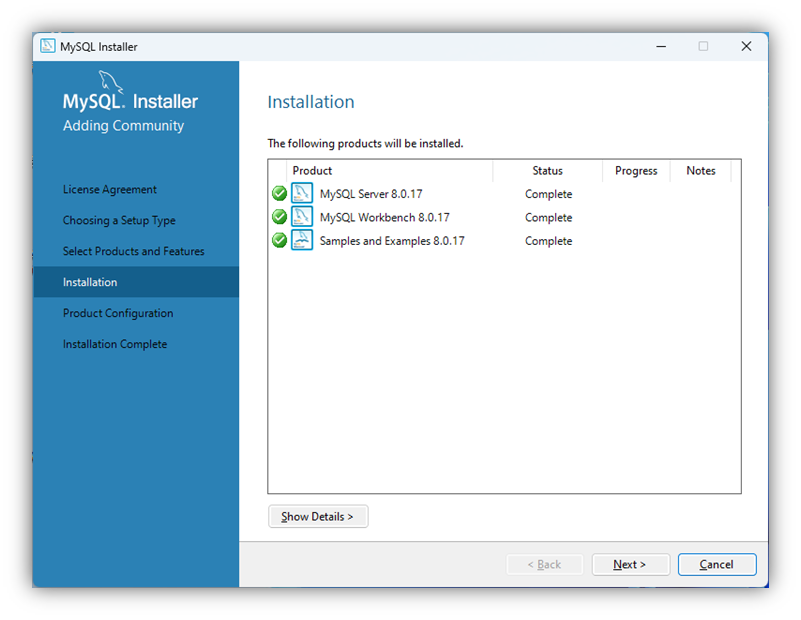801x620 pixels.
Task: Open the Choosing a Setup Type step
Action: [x=119, y=221]
